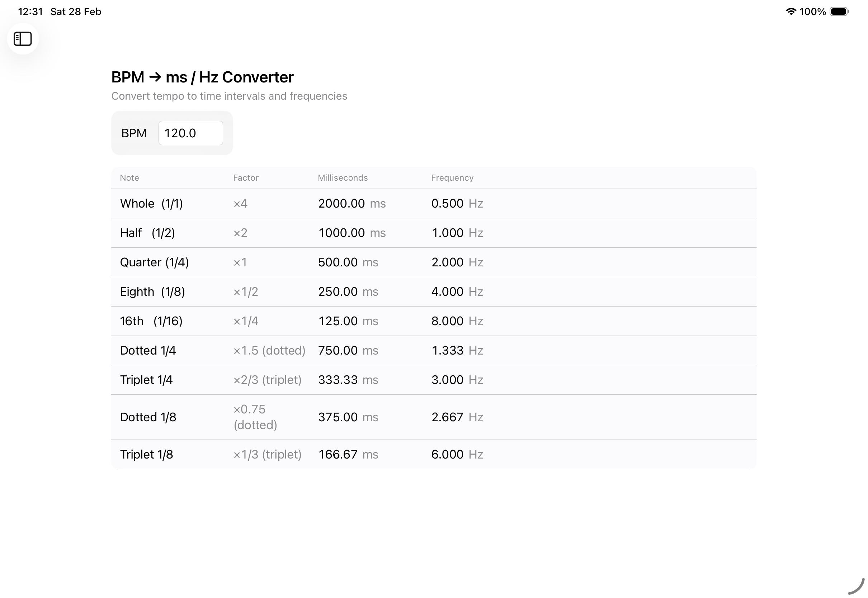Click the Factor column header
868x598 pixels.
[245, 178]
